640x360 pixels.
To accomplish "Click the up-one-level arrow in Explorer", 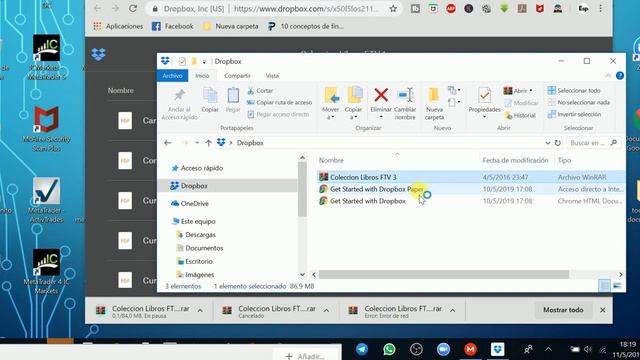I will (x=209, y=143).
